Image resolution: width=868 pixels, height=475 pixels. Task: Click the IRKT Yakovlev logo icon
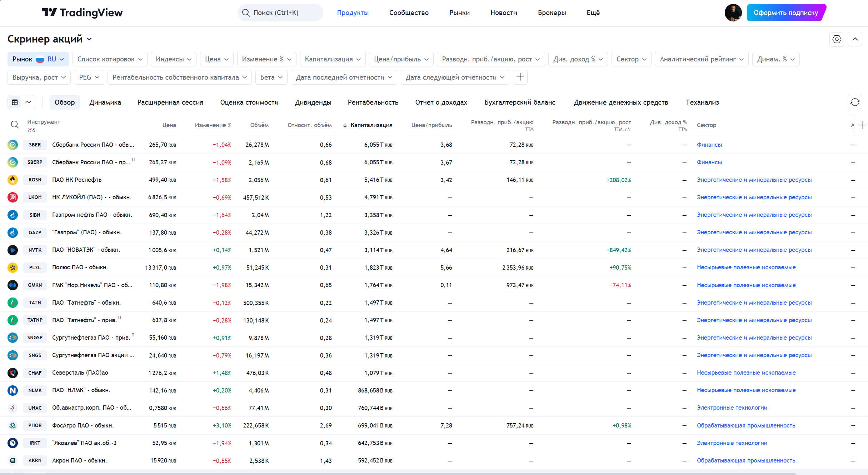point(13,443)
